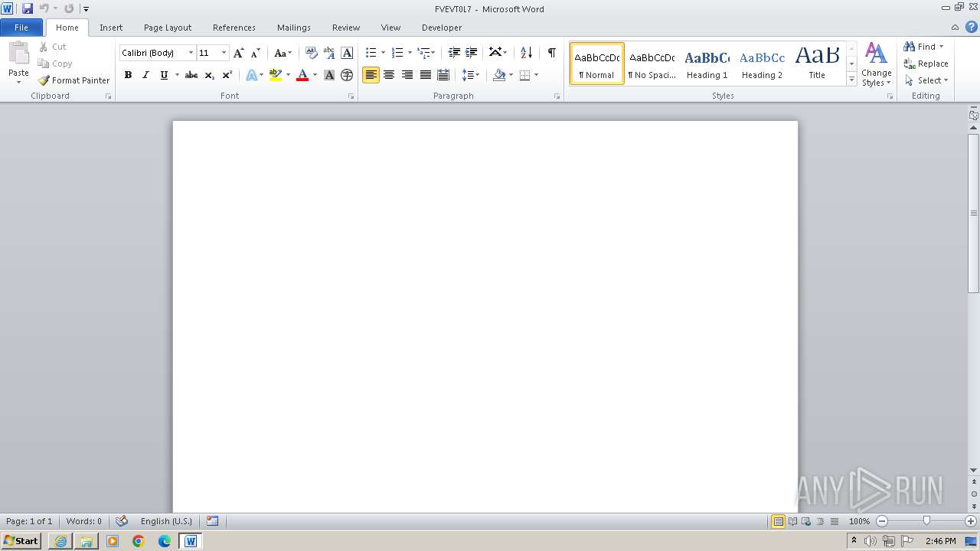Image resolution: width=980 pixels, height=551 pixels.
Task: Toggle bold formatting
Action: click(x=128, y=75)
